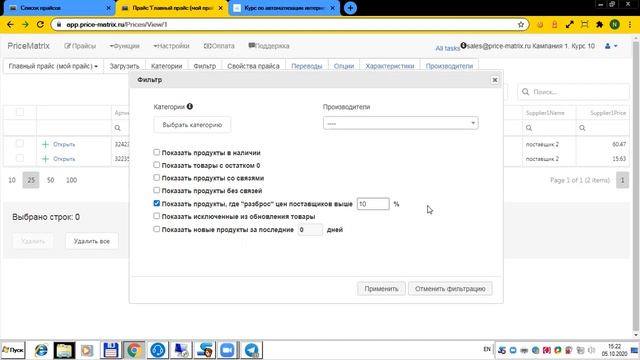640x360 pixels.
Task: Open new browser tab with plus button
Action: [x=350, y=8]
